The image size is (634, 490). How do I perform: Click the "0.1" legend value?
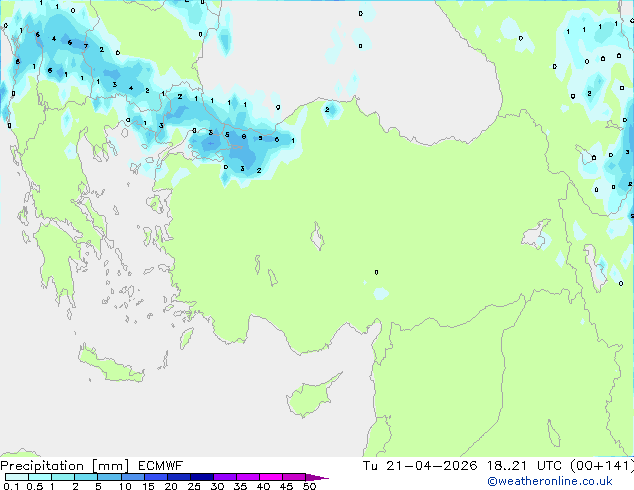pyautogui.click(x=11, y=486)
